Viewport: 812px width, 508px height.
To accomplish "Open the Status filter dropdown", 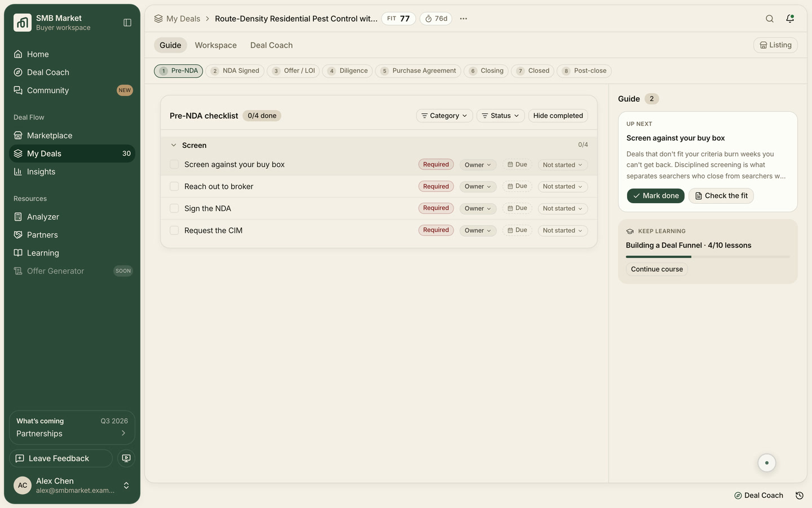I will pyautogui.click(x=501, y=116).
